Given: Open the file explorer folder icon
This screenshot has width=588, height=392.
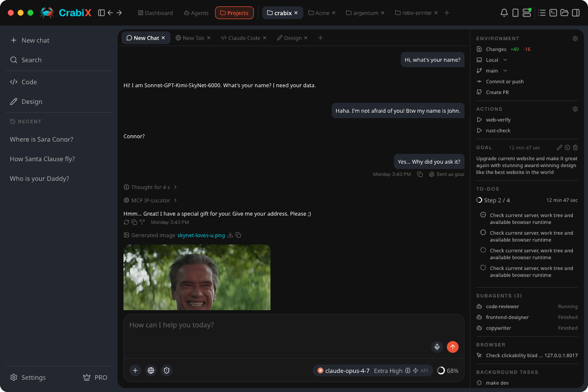Looking at the screenshot, I should (564, 13).
